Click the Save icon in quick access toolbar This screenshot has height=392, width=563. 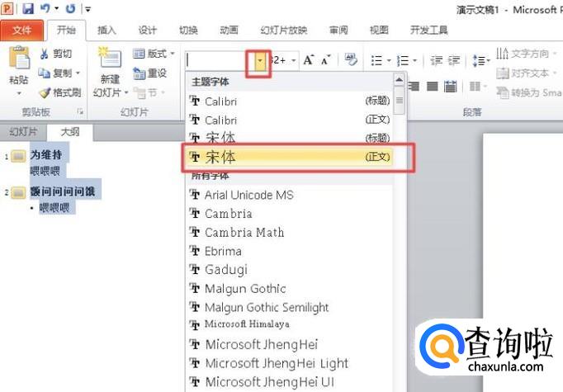point(28,8)
